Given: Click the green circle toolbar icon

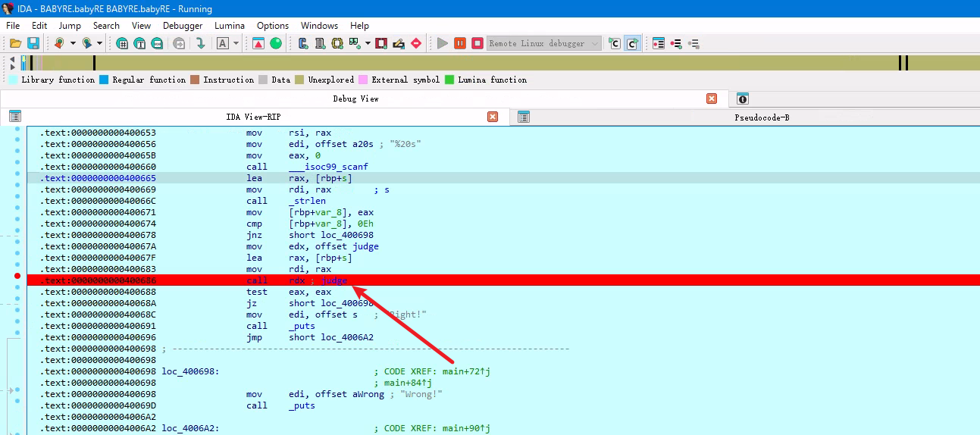Looking at the screenshot, I should click(x=276, y=43).
